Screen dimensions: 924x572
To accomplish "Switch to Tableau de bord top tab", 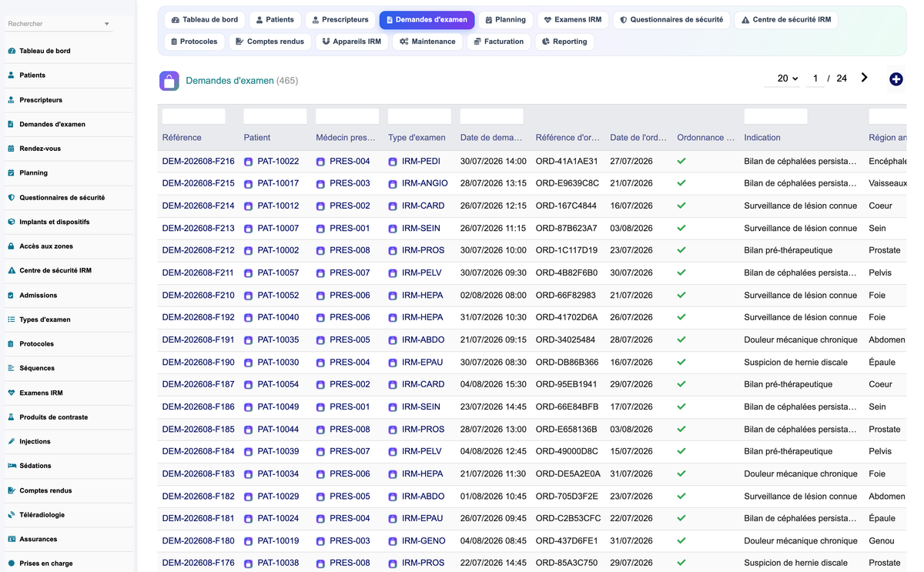I will (204, 20).
